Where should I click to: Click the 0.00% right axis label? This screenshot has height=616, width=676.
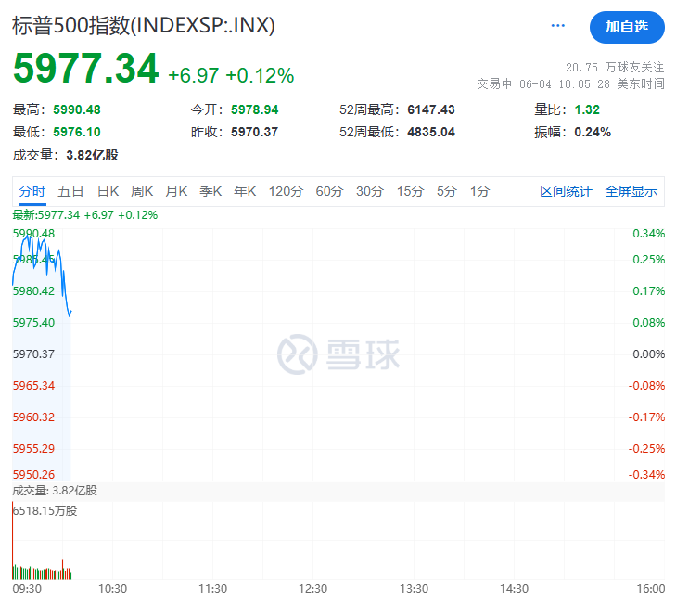[648, 354]
